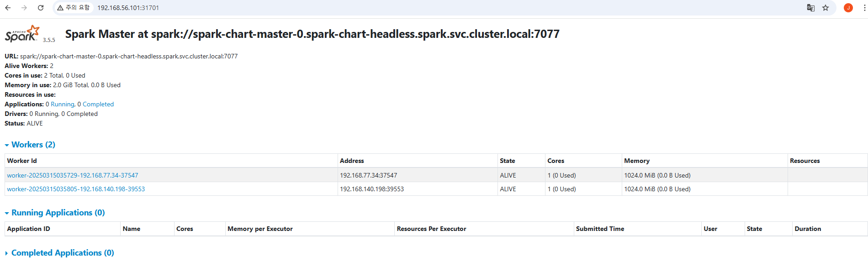Viewport: 868px width, 267px height.
Task: Reload the Spark Master page
Action: (x=41, y=8)
